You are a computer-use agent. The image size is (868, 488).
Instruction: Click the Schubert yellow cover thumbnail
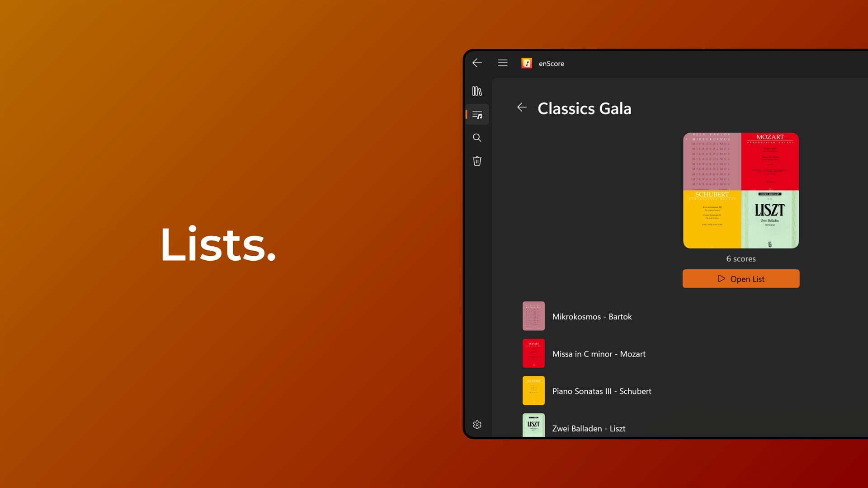[533, 391]
